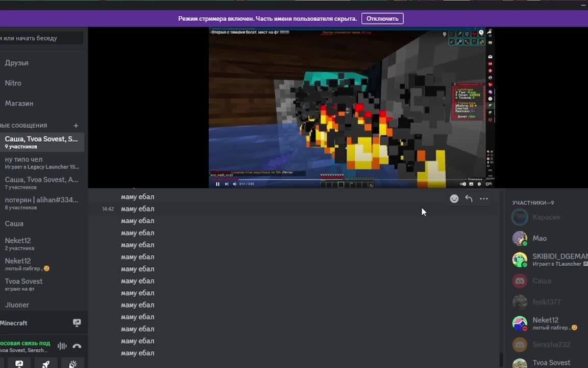
Task: Open Serezha232 member profile
Action: [548, 344]
